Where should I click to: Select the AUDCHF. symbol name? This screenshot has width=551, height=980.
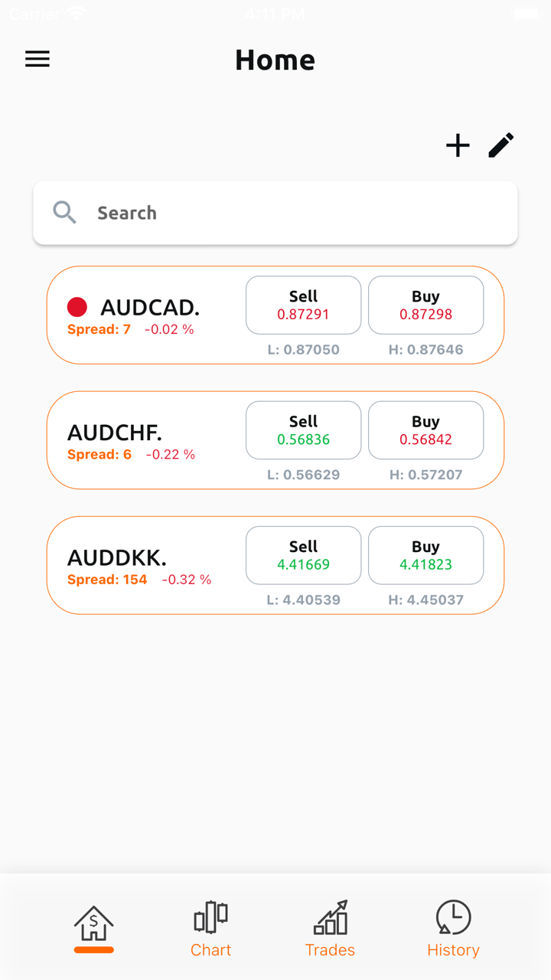(x=115, y=433)
